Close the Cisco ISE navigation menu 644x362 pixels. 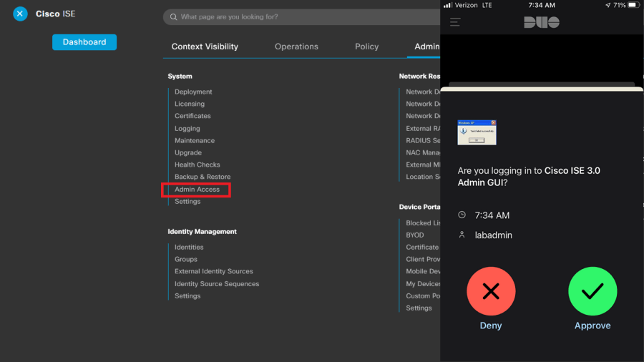[x=20, y=14]
